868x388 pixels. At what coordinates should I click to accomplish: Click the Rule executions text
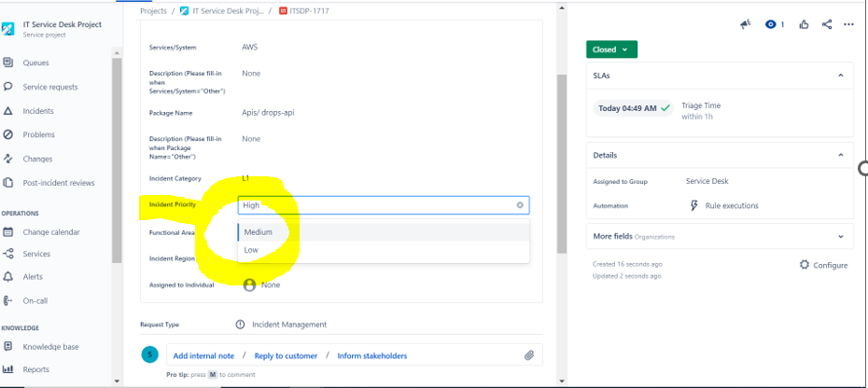pos(732,205)
